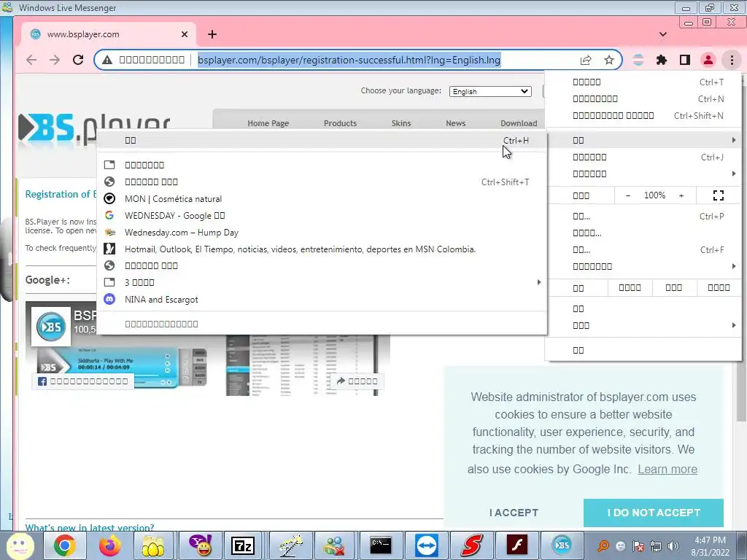Open WEDNESDAY - Google history entry
This screenshot has height=560, width=747.
click(x=322, y=216)
